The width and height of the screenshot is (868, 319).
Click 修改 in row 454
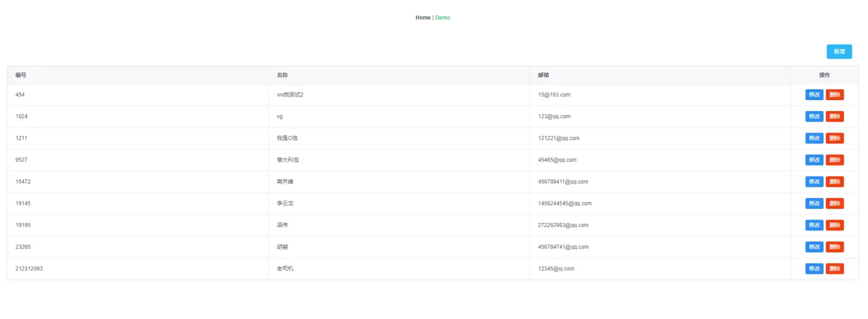(814, 95)
